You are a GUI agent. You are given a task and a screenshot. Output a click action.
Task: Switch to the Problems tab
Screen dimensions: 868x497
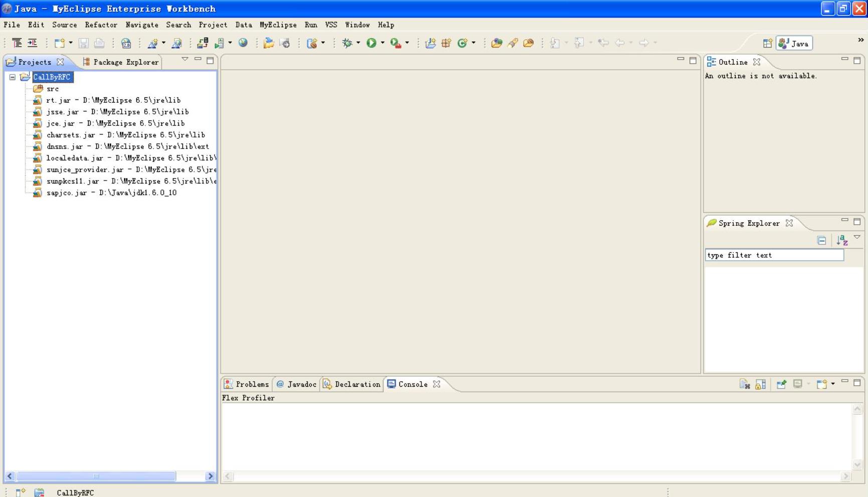(247, 384)
